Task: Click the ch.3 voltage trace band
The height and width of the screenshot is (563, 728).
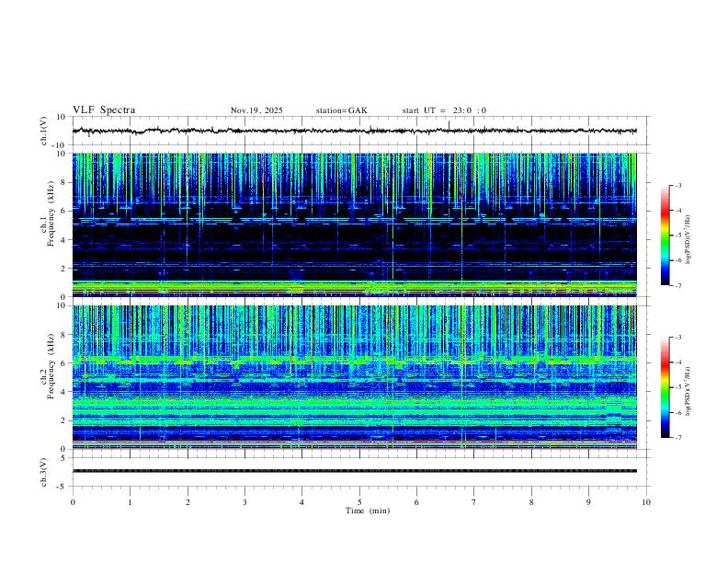Action: coord(354,471)
